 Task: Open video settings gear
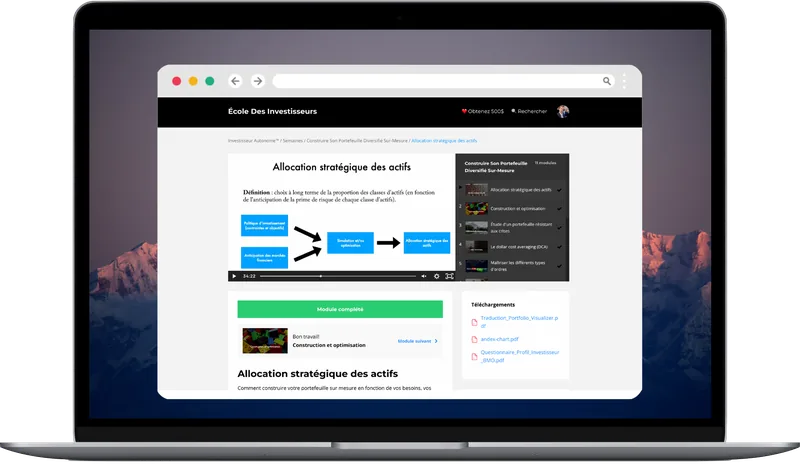click(x=436, y=276)
